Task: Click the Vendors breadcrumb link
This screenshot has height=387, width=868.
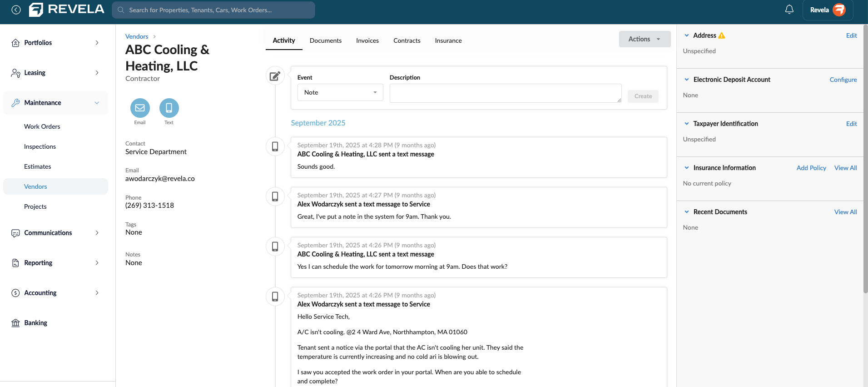Action: point(137,36)
